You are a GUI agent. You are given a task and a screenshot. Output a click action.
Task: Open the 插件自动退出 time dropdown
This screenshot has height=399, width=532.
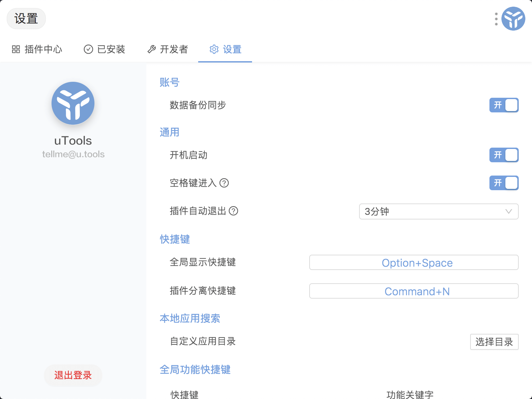point(438,211)
